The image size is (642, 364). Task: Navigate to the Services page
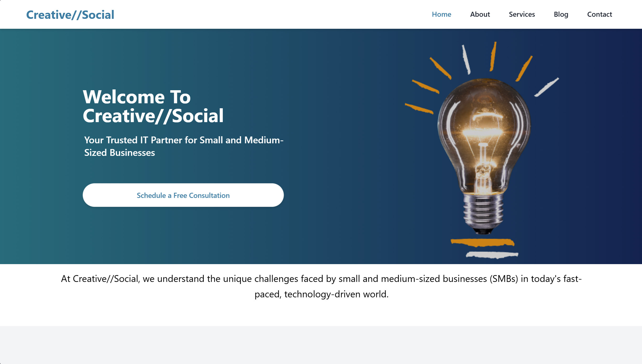pos(522,14)
